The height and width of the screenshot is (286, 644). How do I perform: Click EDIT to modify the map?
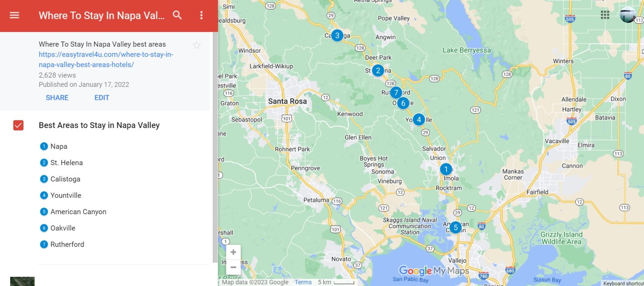click(101, 97)
